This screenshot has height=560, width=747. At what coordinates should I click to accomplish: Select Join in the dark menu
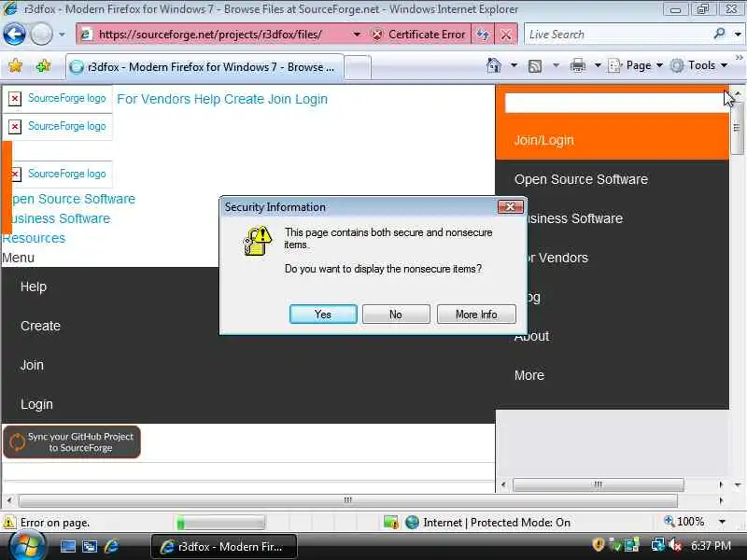pyautogui.click(x=32, y=365)
